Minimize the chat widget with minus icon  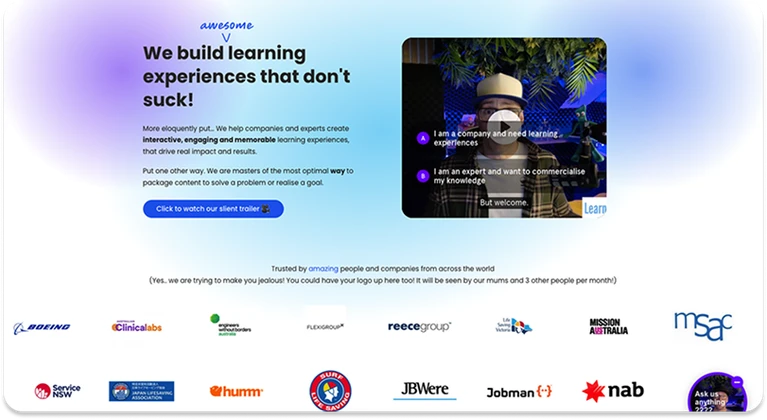(x=737, y=381)
